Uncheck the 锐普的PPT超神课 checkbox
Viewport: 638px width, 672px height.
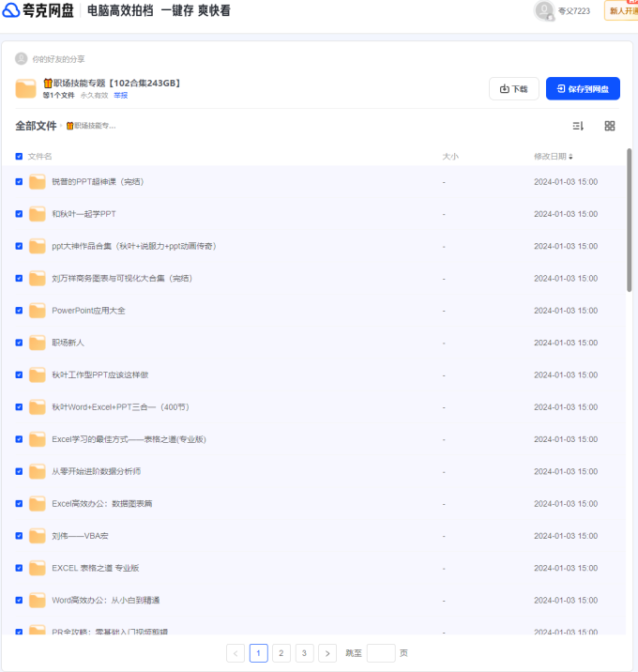(x=19, y=182)
